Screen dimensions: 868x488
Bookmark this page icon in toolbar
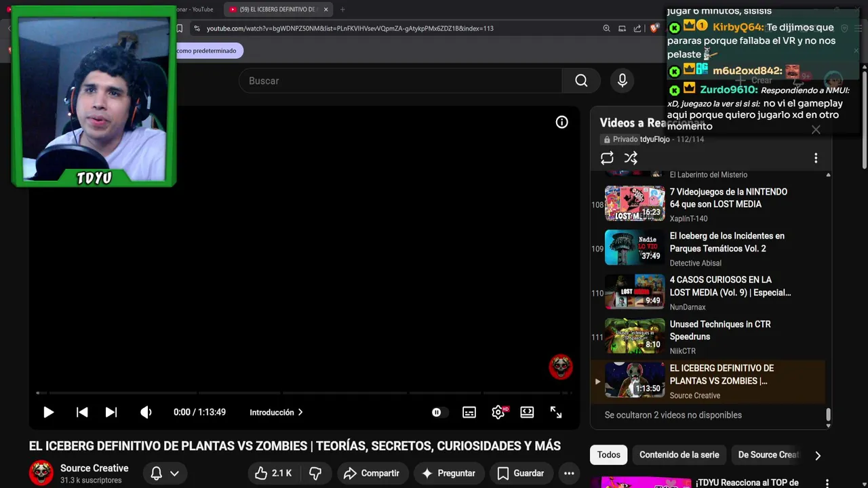[179, 28]
